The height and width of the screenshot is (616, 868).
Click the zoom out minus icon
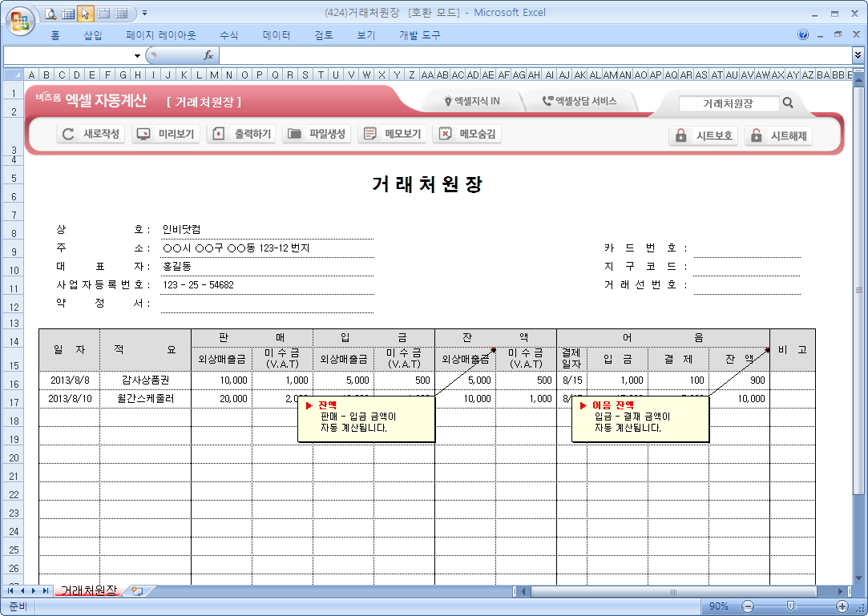coord(747,606)
